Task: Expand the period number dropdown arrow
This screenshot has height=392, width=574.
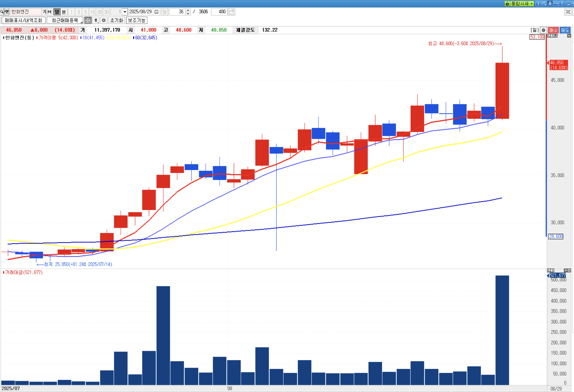Action: (x=125, y=12)
